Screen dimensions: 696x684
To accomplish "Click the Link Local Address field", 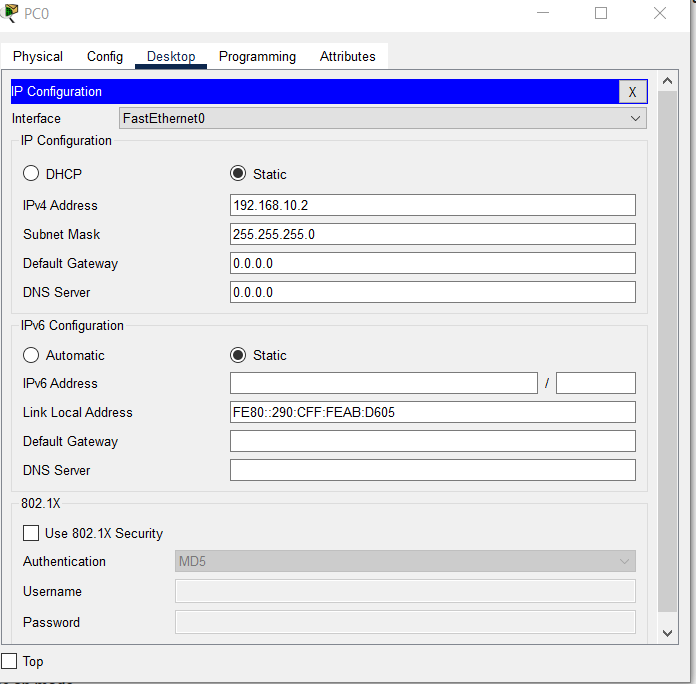I will click(x=432, y=412).
